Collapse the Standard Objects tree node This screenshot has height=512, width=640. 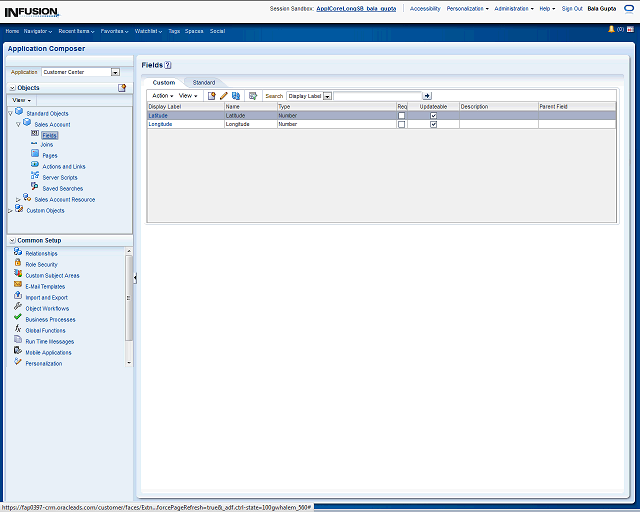pyautogui.click(x=10, y=113)
